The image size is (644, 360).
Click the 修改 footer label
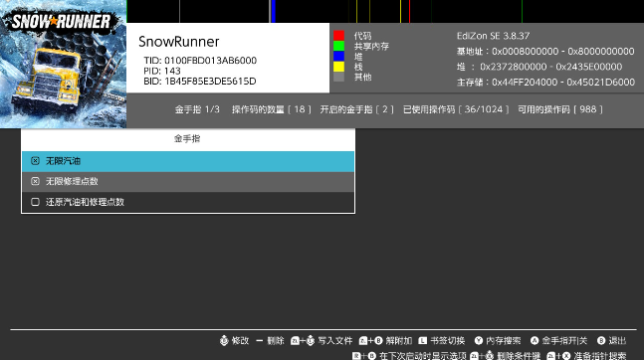click(x=240, y=341)
